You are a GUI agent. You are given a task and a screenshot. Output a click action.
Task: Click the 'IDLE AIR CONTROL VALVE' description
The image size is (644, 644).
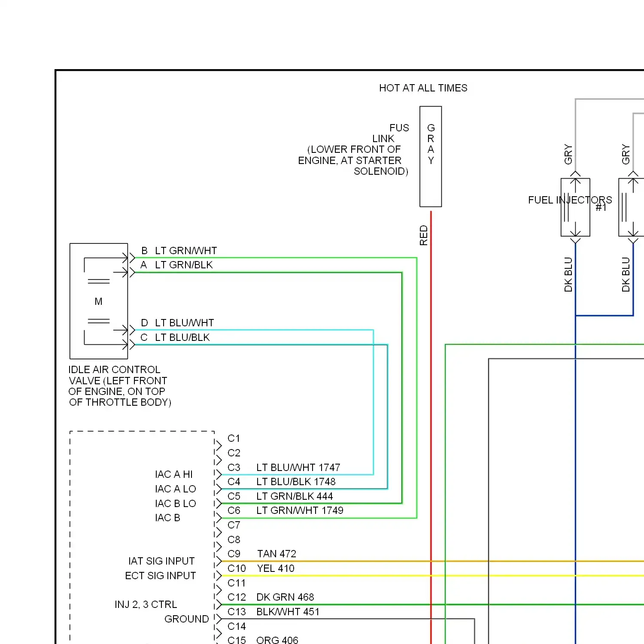(120, 386)
